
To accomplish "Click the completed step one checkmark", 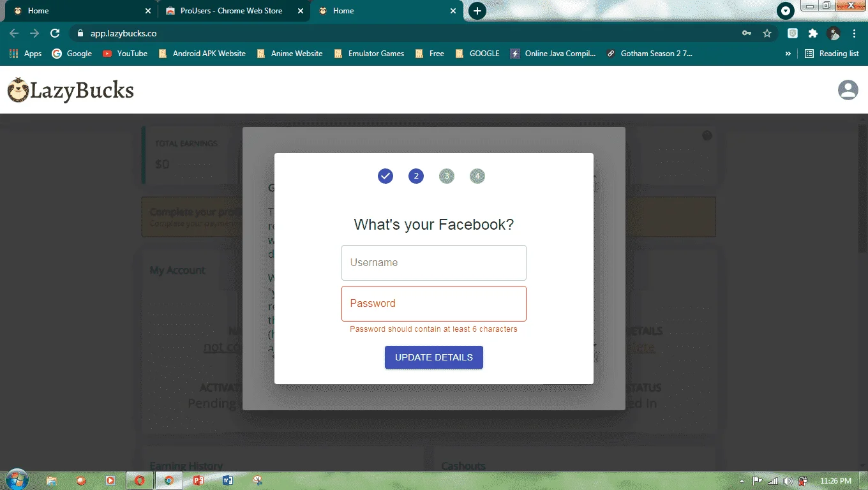I will click(385, 176).
